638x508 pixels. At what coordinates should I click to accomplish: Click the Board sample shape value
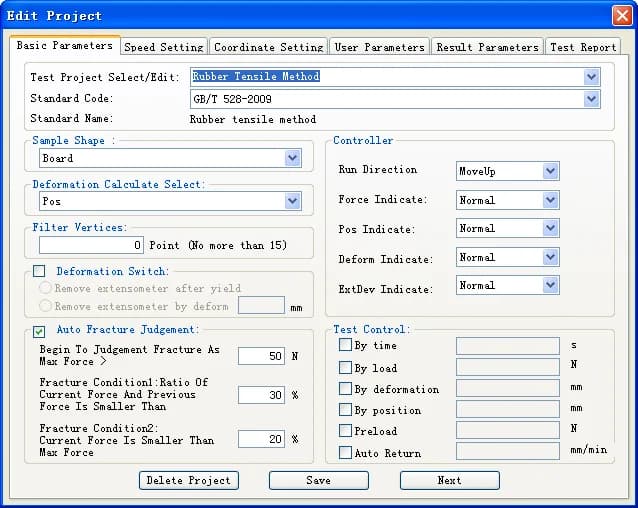pyautogui.click(x=58, y=158)
